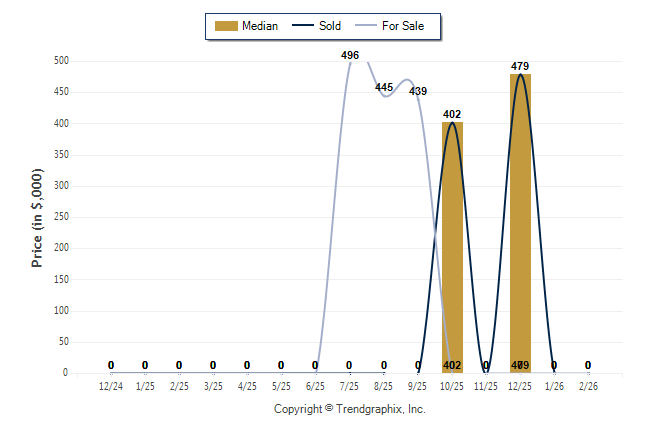
Task: Click the 445 data point label
Action: click(384, 88)
